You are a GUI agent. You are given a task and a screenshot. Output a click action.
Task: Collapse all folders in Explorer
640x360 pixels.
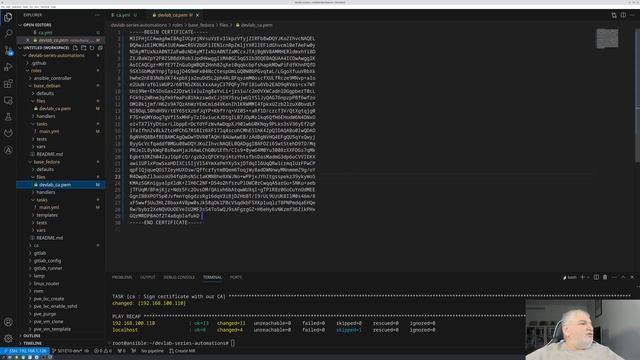100,48
